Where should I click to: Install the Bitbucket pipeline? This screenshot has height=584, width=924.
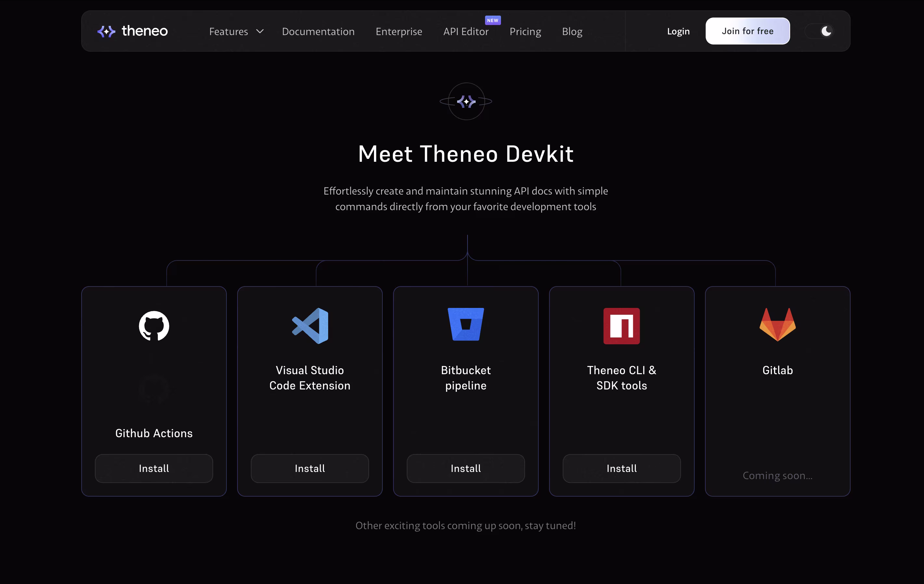(x=466, y=468)
